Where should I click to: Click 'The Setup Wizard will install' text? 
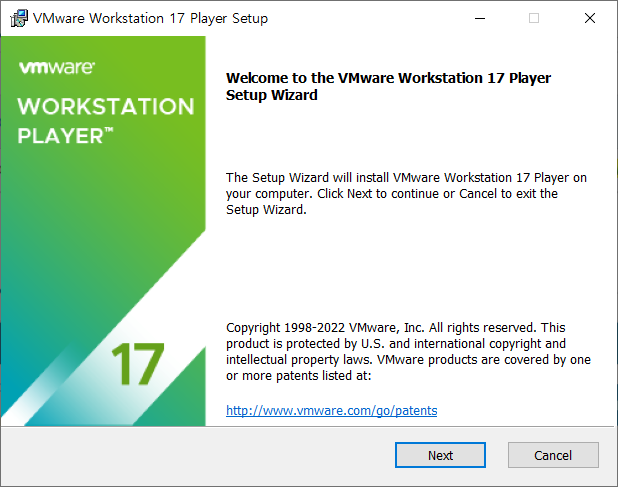click(x=406, y=193)
